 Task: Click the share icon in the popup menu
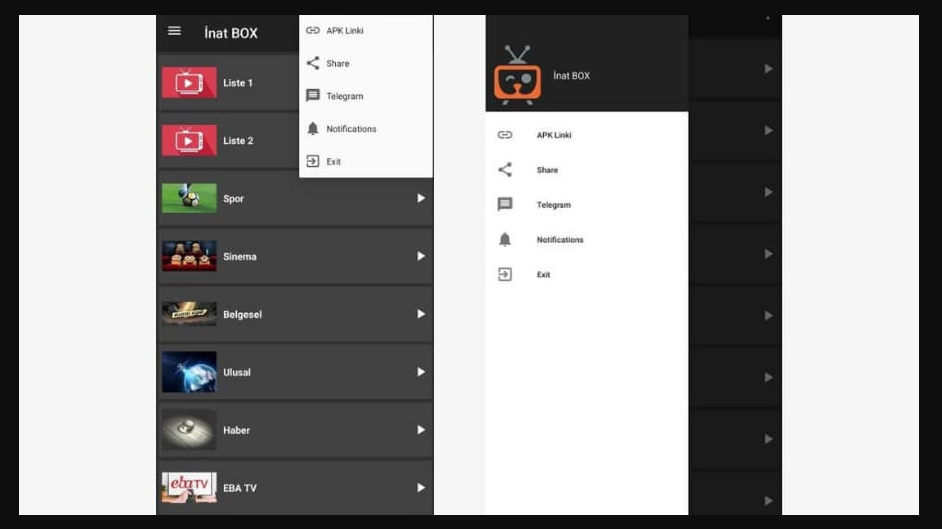pyautogui.click(x=313, y=63)
